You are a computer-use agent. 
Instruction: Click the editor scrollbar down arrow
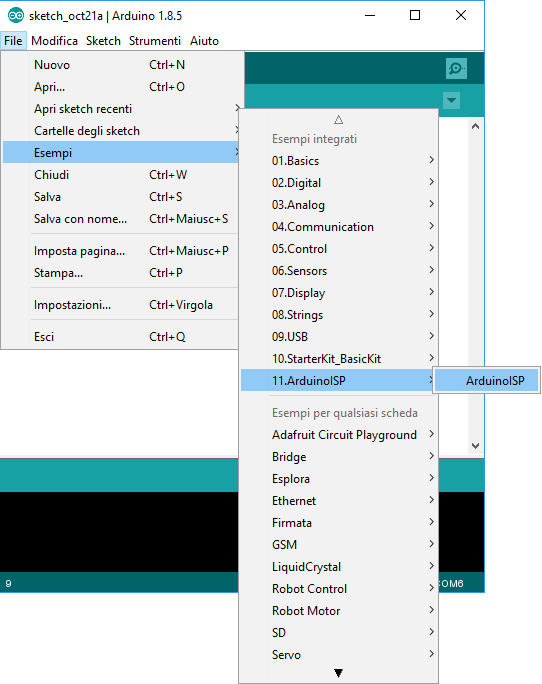[476, 445]
